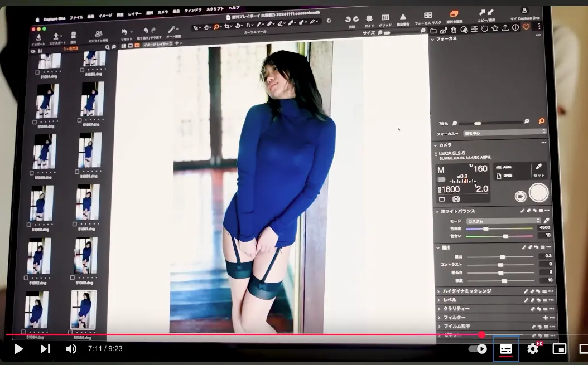
Task: Click the Exposure (露出) slider handle
Action: [x=503, y=257]
